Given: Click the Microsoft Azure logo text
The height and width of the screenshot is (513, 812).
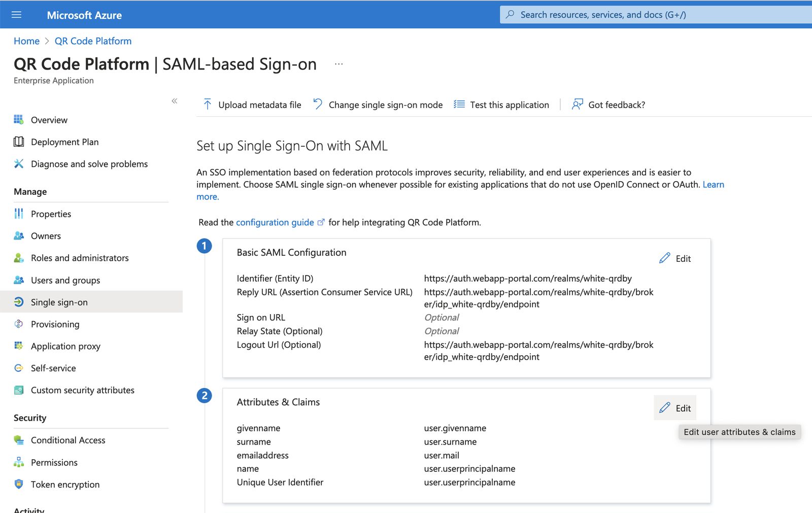Looking at the screenshot, I should [84, 15].
